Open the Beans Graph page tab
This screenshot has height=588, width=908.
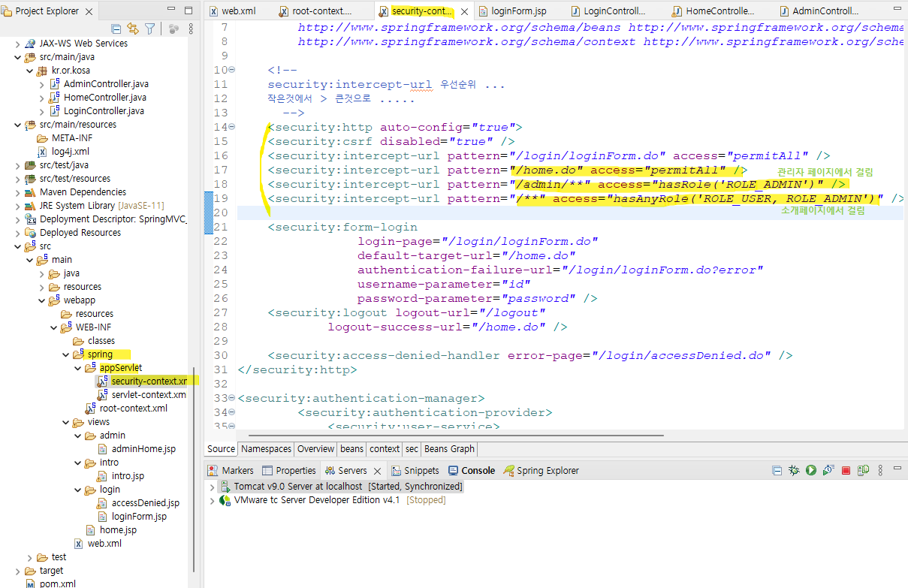[x=449, y=448]
